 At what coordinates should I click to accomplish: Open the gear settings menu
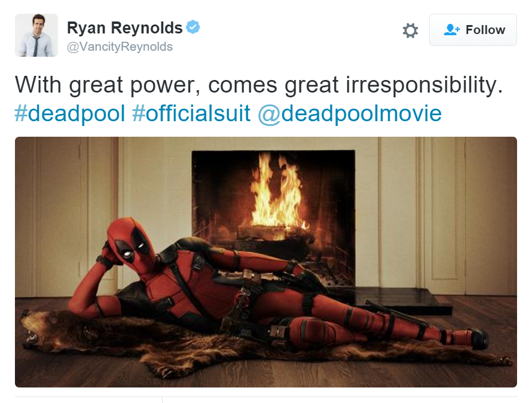tap(410, 30)
